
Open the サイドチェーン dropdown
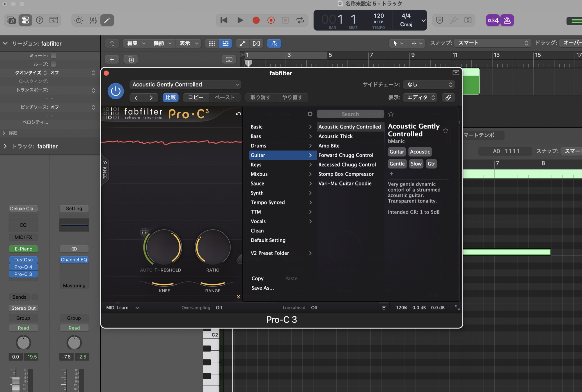pyautogui.click(x=429, y=85)
